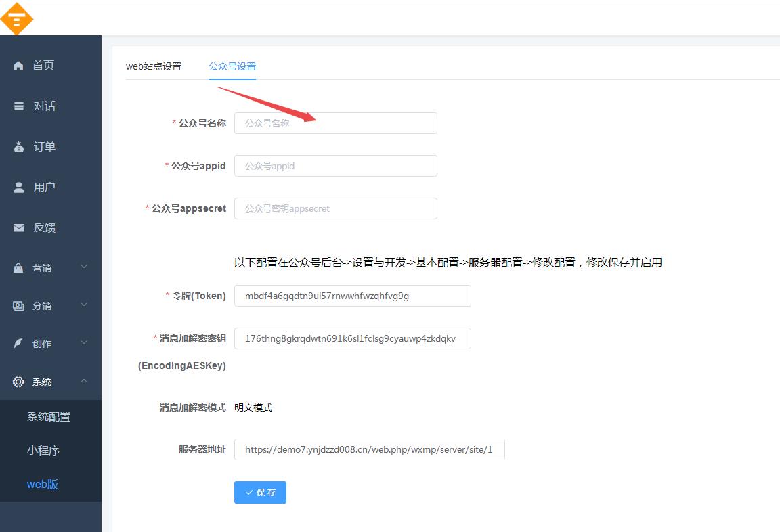Click the home icon beside 首页
The width and height of the screenshot is (780, 532).
(x=18, y=66)
